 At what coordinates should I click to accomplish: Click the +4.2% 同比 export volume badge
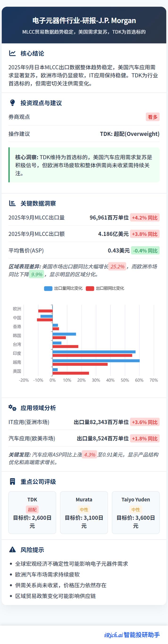pyautogui.click(x=145, y=218)
